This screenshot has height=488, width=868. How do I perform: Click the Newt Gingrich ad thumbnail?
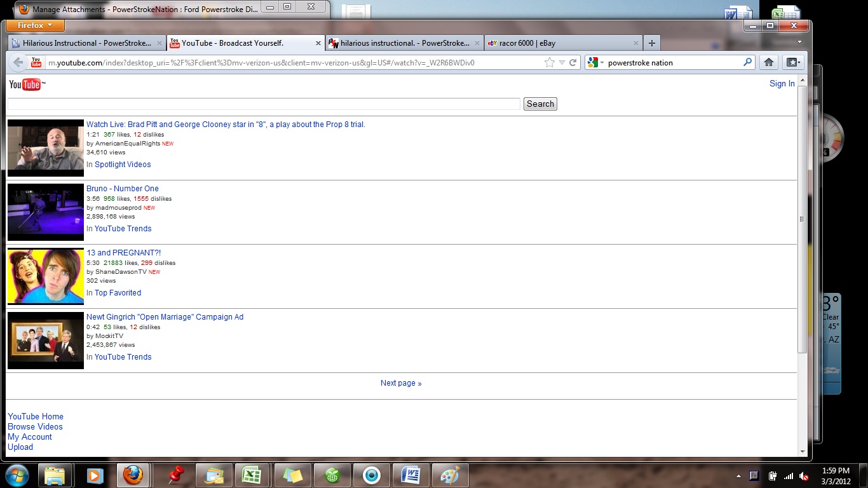point(46,341)
